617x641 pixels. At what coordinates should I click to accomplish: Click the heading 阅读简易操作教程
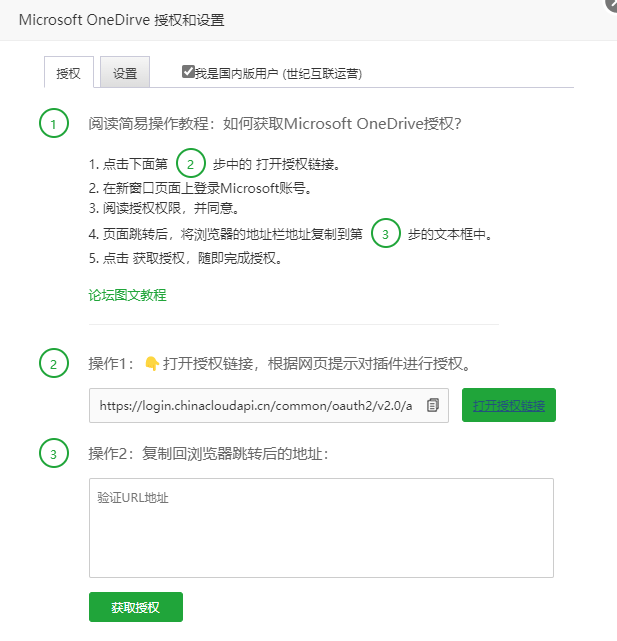pos(275,123)
